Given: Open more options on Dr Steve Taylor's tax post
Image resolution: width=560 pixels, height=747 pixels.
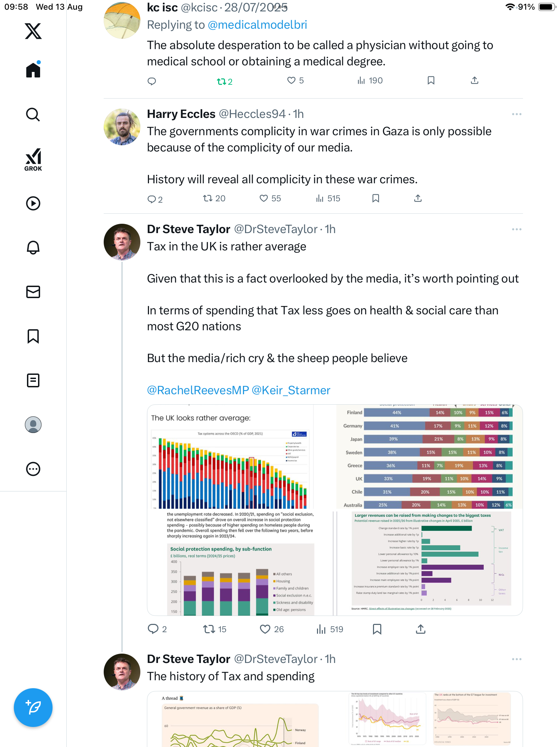Looking at the screenshot, I should pyautogui.click(x=516, y=229).
